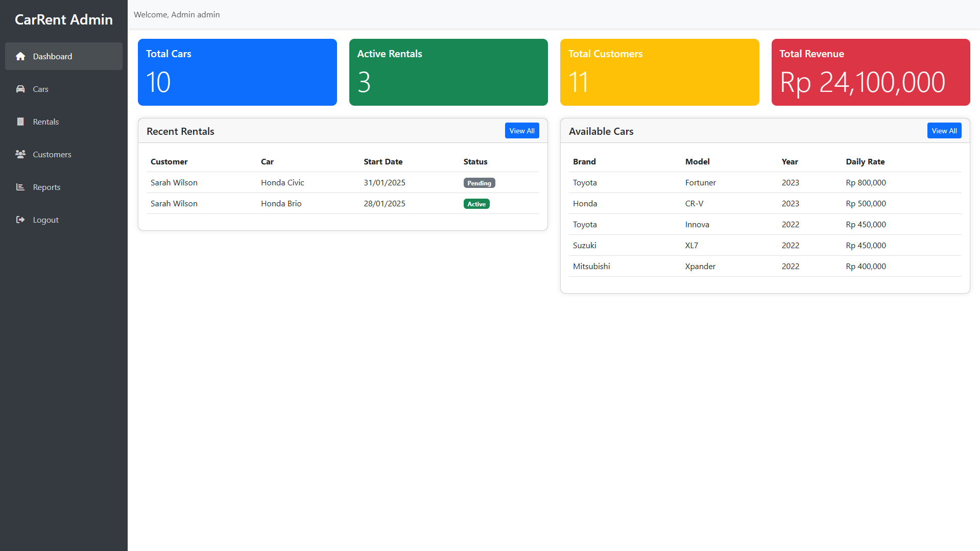Click Rp 450,000 in the XL7 row
This screenshot has width=980, height=551.
point(866,245)
